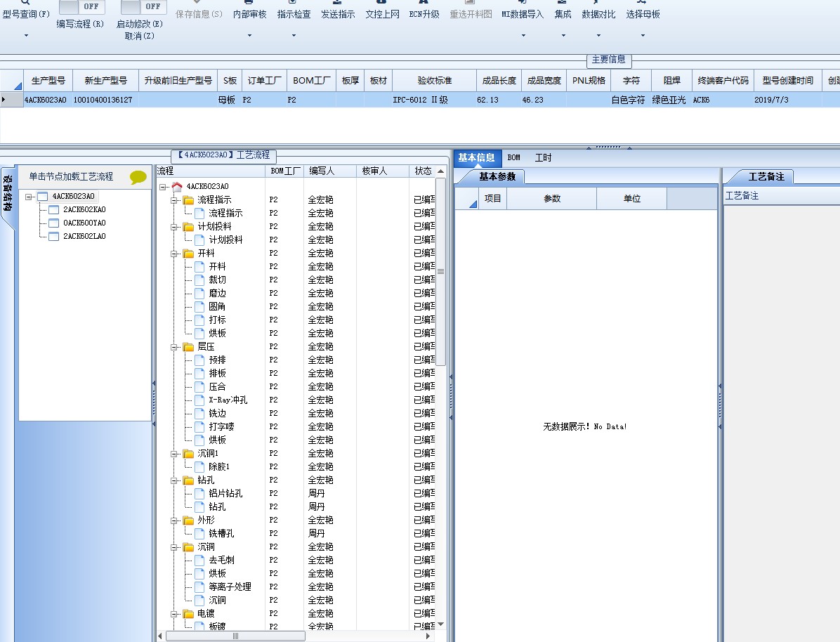This screenshot has height=642, width=840.
Task: Click the document icon next to 铣槽孔
Action: [199, 533]
